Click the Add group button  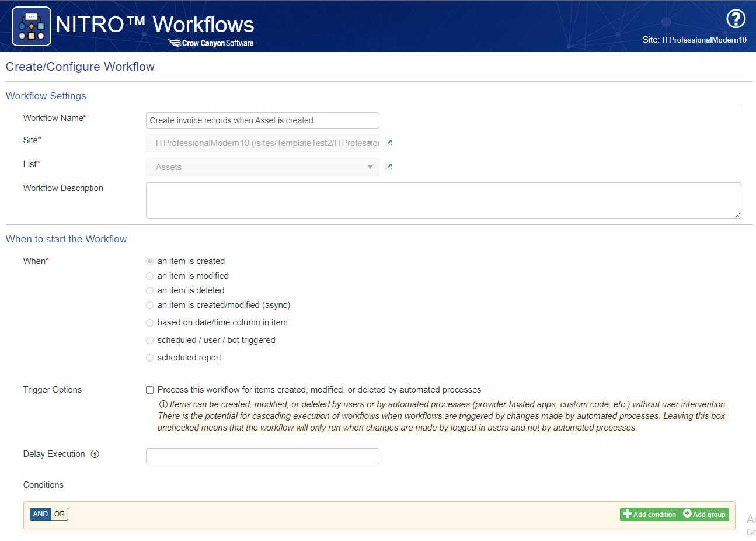[x=704, y=514]
